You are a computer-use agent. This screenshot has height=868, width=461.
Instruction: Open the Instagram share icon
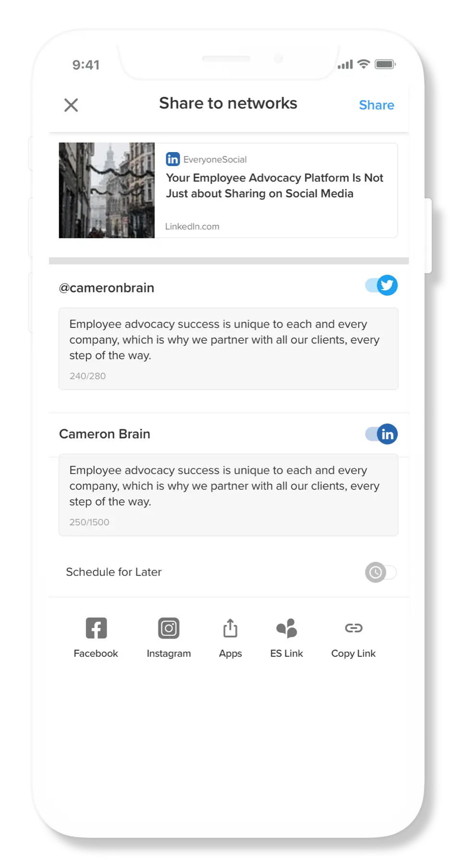coord(169,628)
